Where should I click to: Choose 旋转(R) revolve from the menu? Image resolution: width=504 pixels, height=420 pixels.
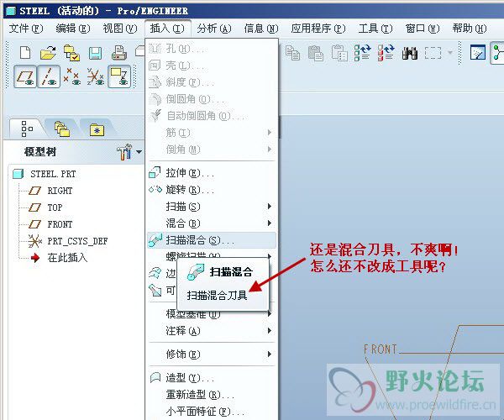pos(212,190)
